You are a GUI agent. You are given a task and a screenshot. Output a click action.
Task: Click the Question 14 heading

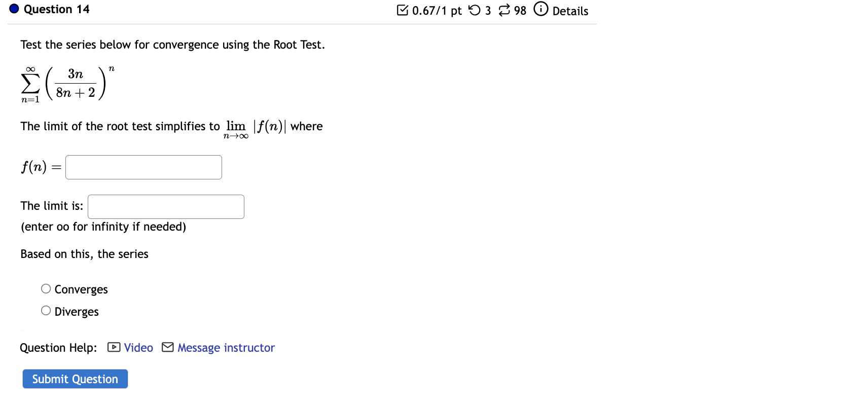(57, 9)
